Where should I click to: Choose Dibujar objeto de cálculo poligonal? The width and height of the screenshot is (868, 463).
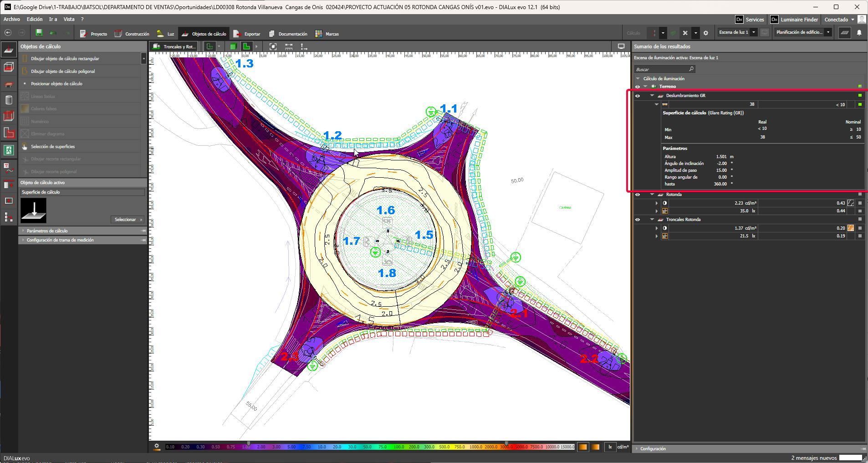[63, 71]
